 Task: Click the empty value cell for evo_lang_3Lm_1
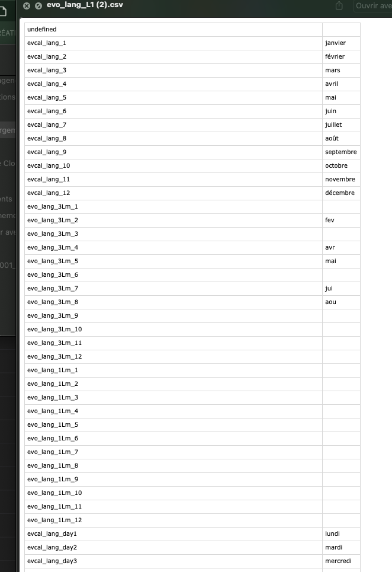(x=341, y=207)
